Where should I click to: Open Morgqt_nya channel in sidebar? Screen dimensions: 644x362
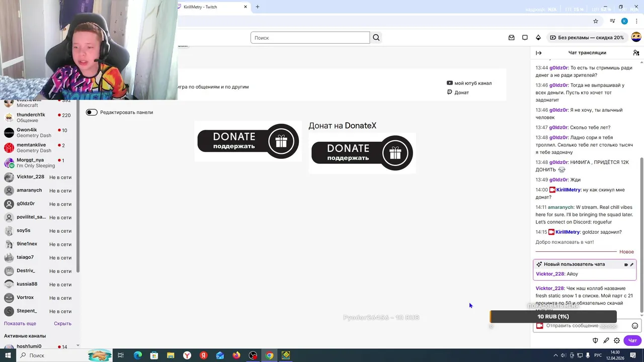point(38,162)
